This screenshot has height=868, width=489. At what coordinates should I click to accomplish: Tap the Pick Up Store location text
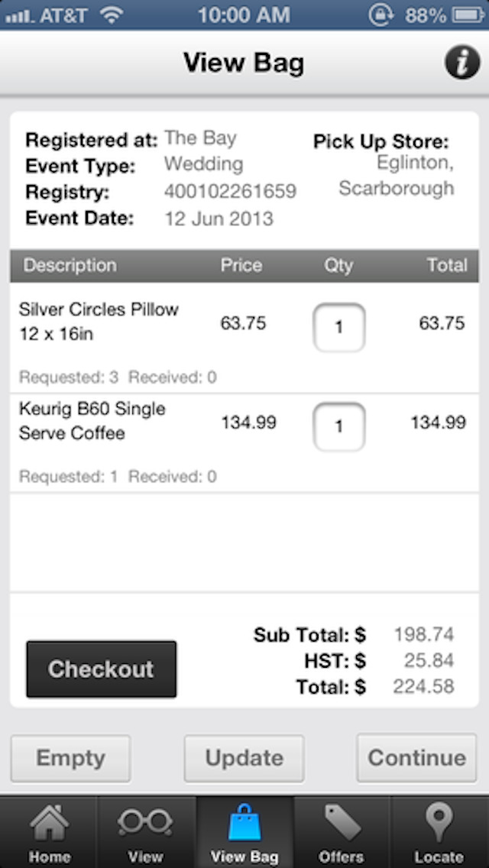[x=396, y=176]
